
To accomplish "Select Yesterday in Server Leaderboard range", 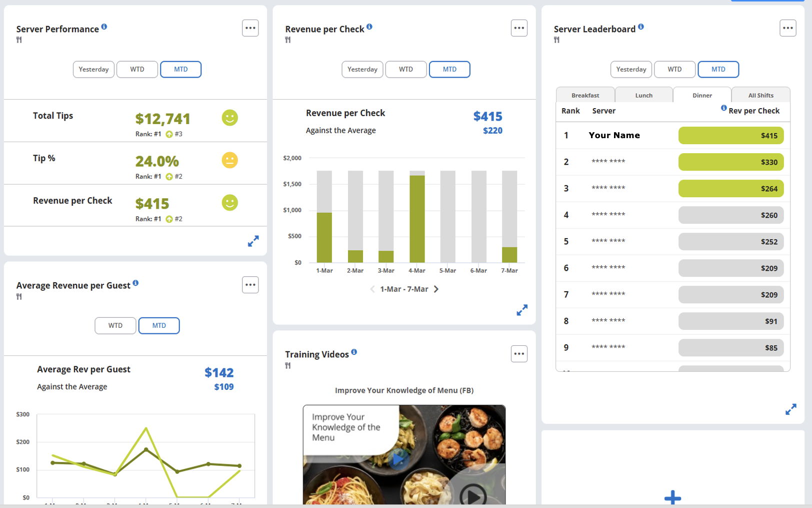I will [631, 70].
